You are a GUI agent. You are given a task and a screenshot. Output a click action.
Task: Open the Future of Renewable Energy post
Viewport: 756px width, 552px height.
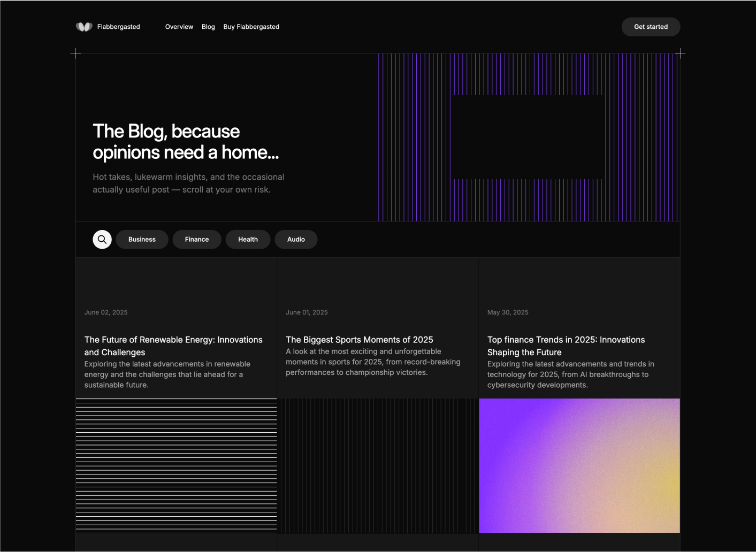(173, 346)
